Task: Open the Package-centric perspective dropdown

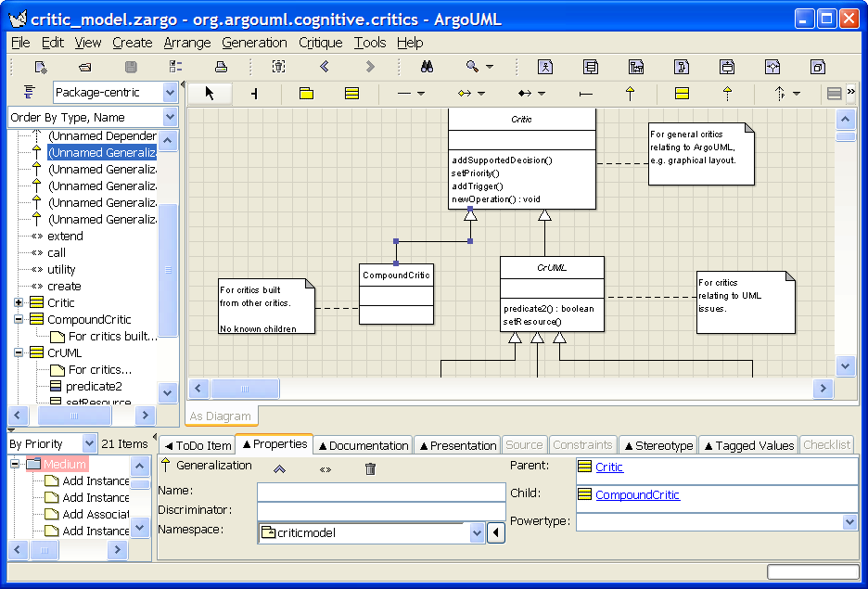Action: [170, 92]
